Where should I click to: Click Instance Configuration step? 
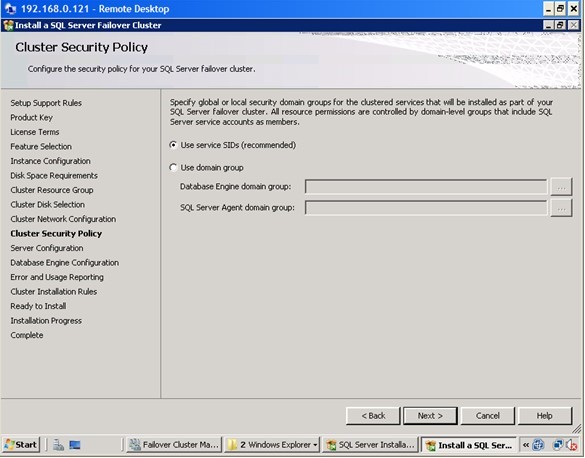point(50,161)
